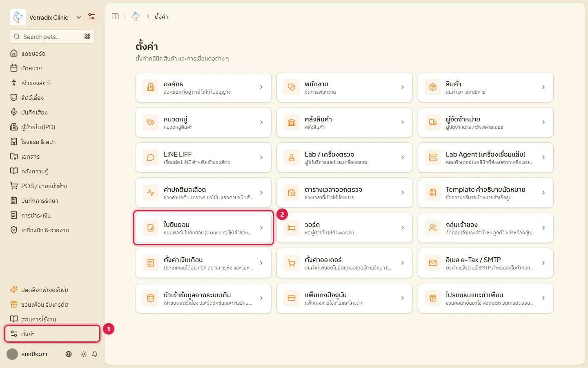Open สอนการใช้งาน tutorial link
This screenshot has height=368, width=588.
coord(52,319)
